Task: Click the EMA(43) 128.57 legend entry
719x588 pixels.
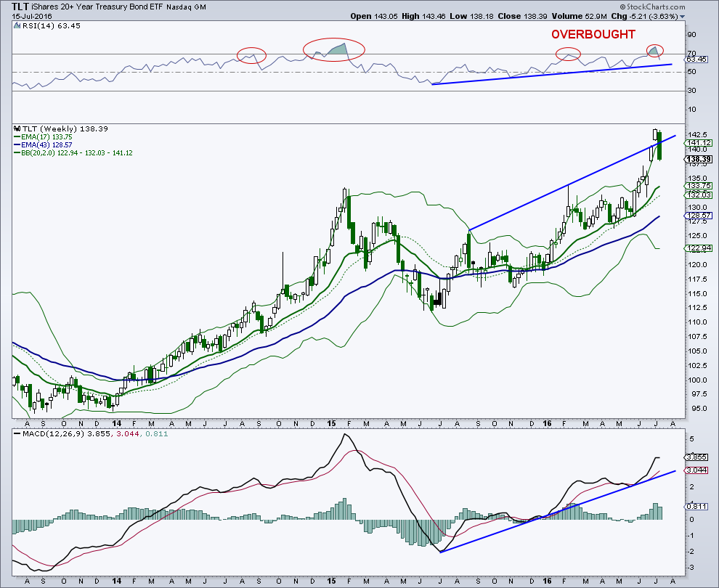Action: tap(46, 145)
